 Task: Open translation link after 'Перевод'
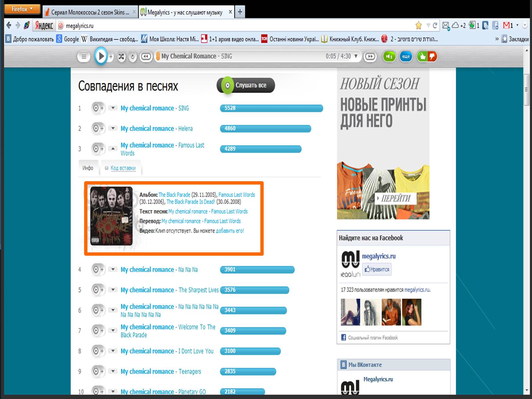point(201,221)
